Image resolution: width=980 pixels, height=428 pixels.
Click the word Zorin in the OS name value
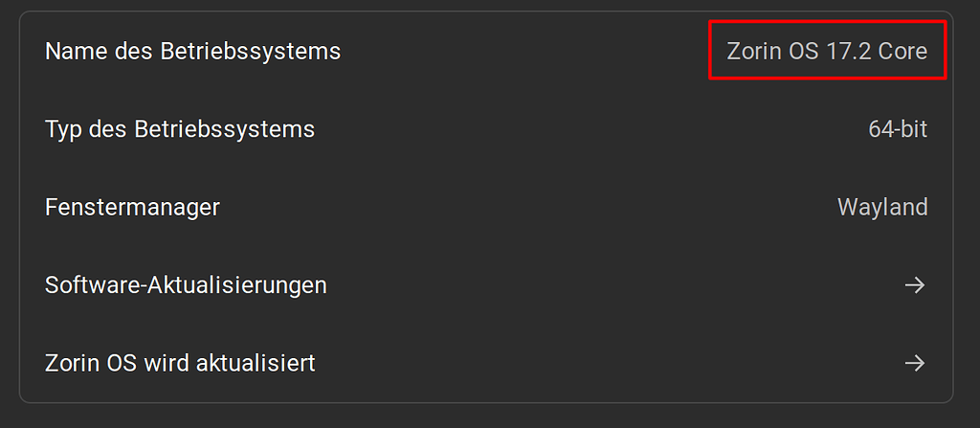pyautogui.click(x=754, y=52)
